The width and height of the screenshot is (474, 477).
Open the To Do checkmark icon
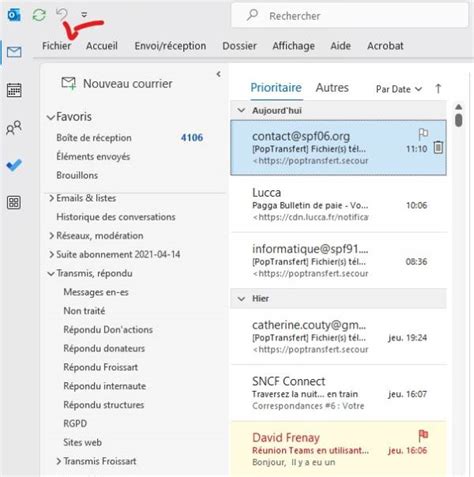[14, 165]
